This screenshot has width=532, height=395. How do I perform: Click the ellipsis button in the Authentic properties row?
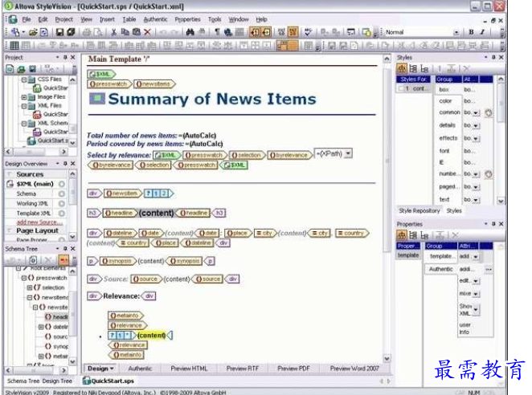pos(489,269)
